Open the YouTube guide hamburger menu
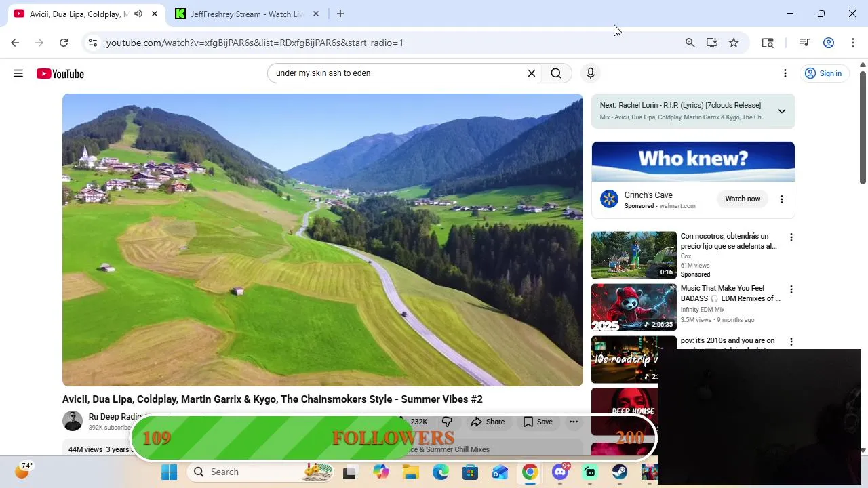 (18, 73)
